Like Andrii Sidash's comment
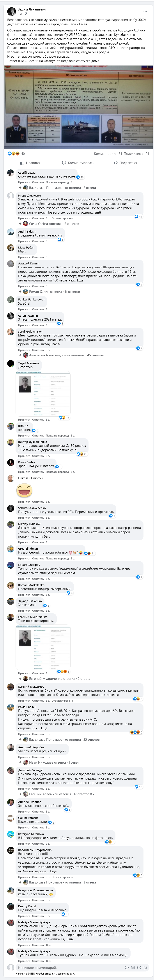 pyautogui.click(x=24, y=241)
